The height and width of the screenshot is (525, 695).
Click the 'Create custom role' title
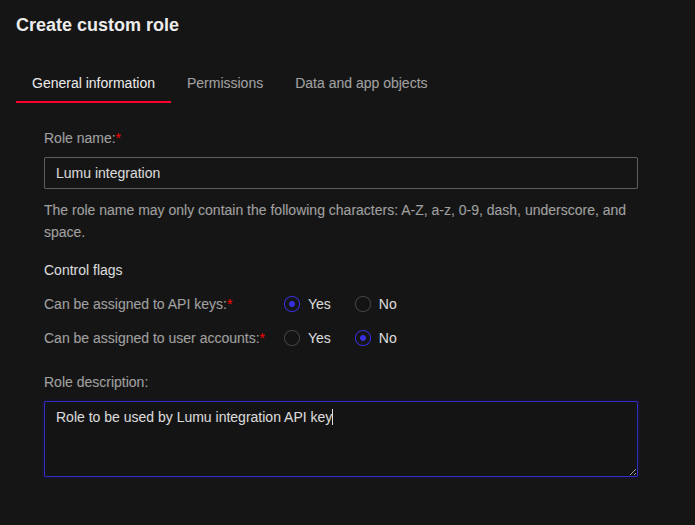pos(97,25)
